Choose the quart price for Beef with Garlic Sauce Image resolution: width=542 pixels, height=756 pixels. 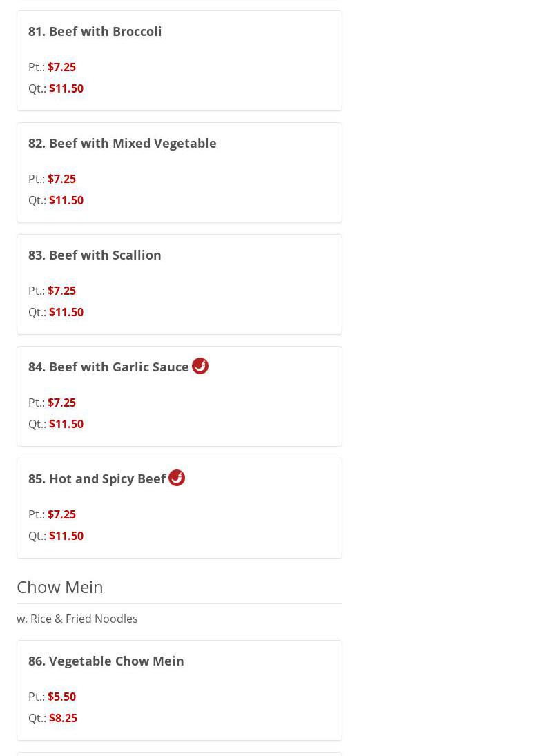click(66, 424)
